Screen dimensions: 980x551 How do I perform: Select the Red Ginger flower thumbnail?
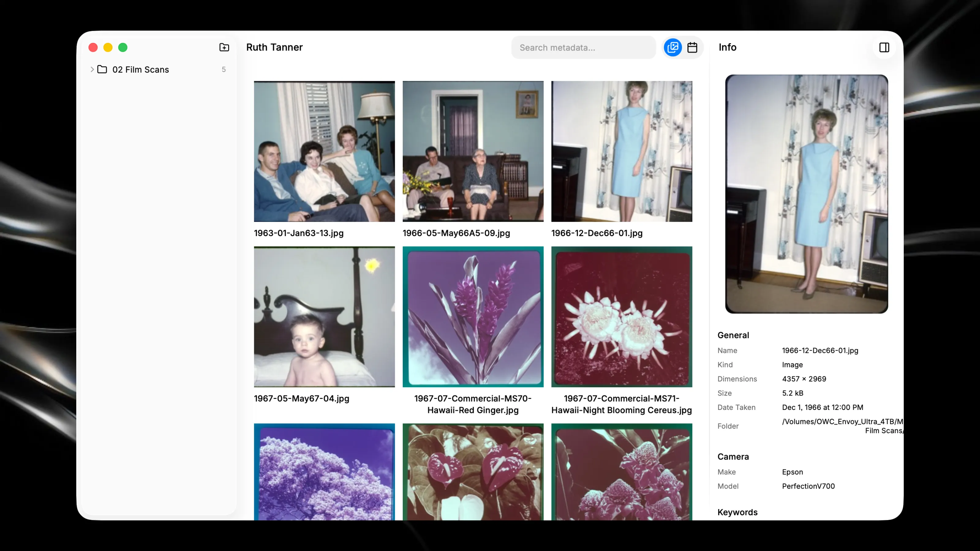coord(473,317)
